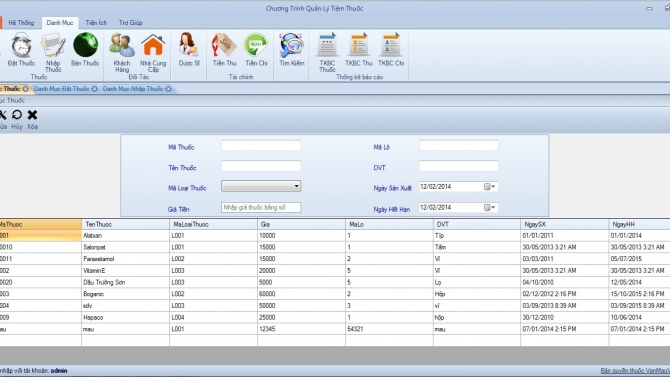670x377 pixels.
Task: Click the Xóa delete X icon
Action: click(32, 115)
